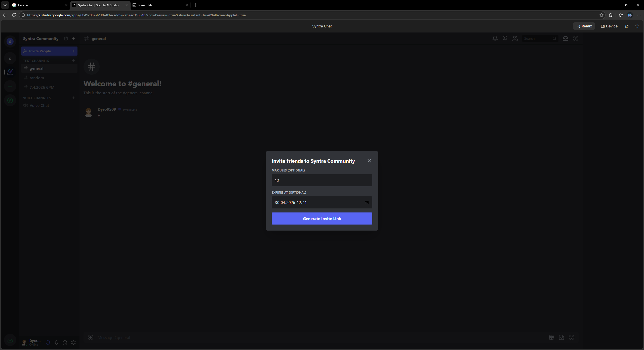644x350 pixels.
Task: Click the channel Search box
Action: pyautogui.click(x=540, y=38)
